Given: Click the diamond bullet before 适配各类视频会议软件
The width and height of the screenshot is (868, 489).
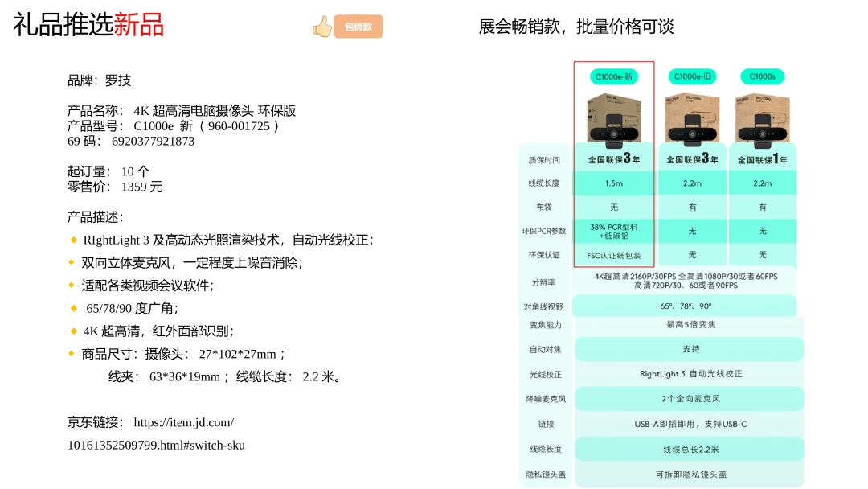Looking at the screenshot, I should coord(72,285).
